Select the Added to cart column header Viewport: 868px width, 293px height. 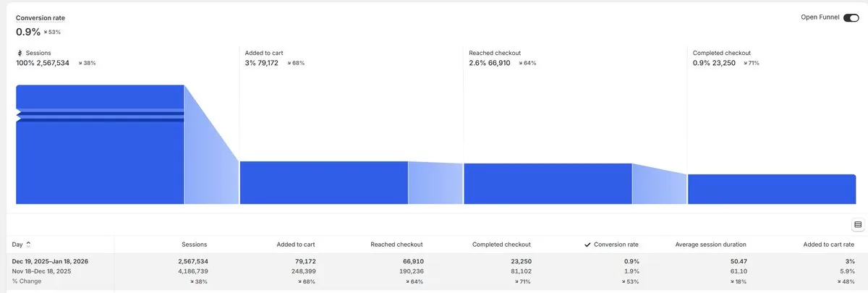click(x=296, y=245)
